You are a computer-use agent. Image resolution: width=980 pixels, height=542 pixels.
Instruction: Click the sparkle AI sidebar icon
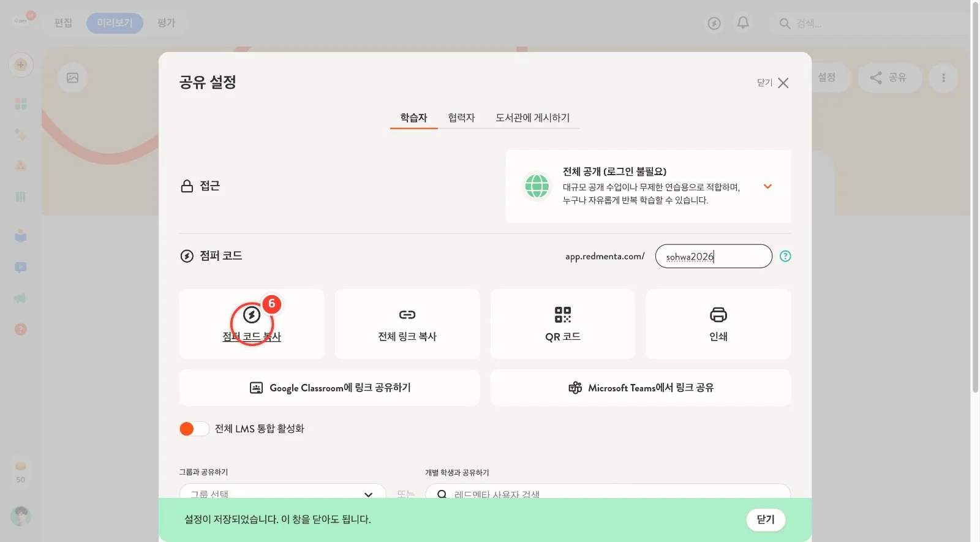[21, 135]
